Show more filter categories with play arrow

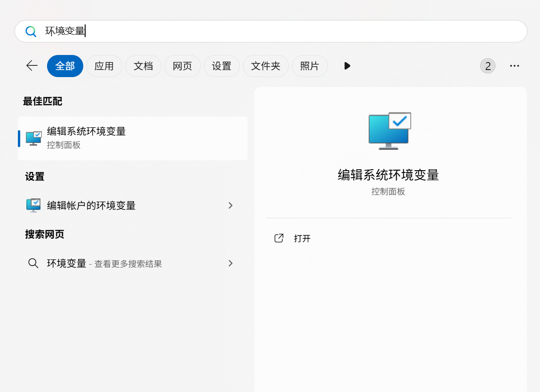click(347, 66)
